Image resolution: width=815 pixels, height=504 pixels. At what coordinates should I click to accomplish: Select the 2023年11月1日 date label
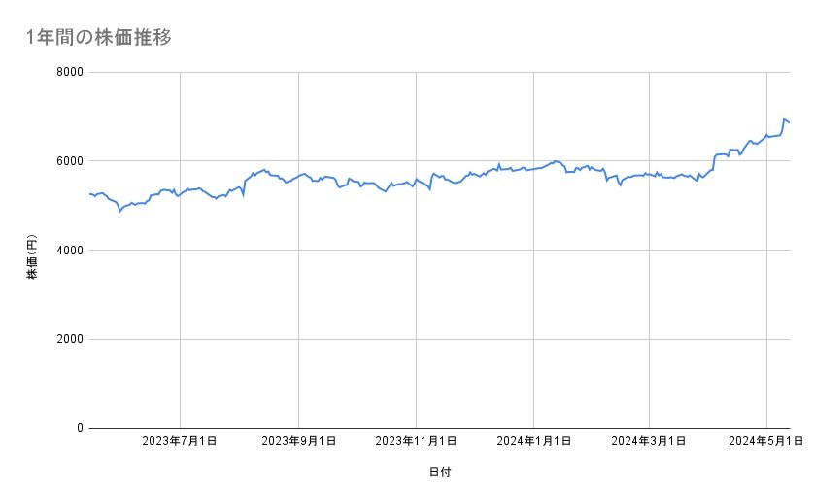(x=416, y=442)
